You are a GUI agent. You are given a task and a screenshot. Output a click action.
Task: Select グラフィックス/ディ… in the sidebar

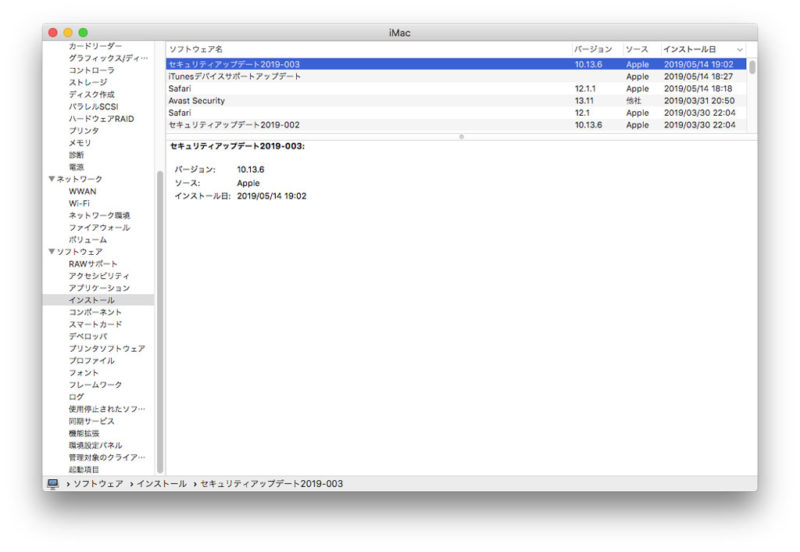[108, 58]
